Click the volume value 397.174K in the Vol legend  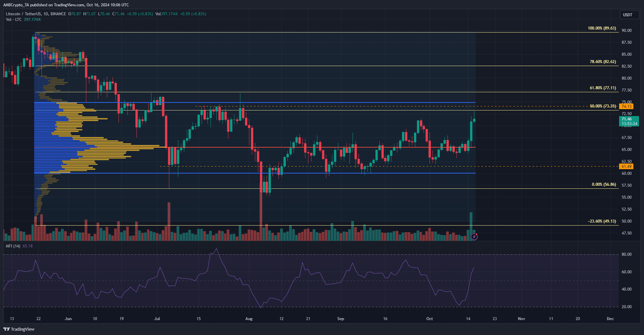pos(33,20)
